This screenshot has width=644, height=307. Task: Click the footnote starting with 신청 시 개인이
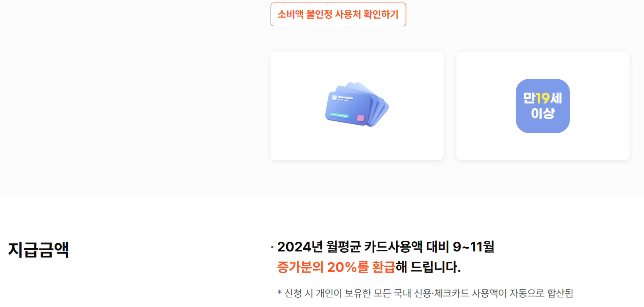[425, 293]
